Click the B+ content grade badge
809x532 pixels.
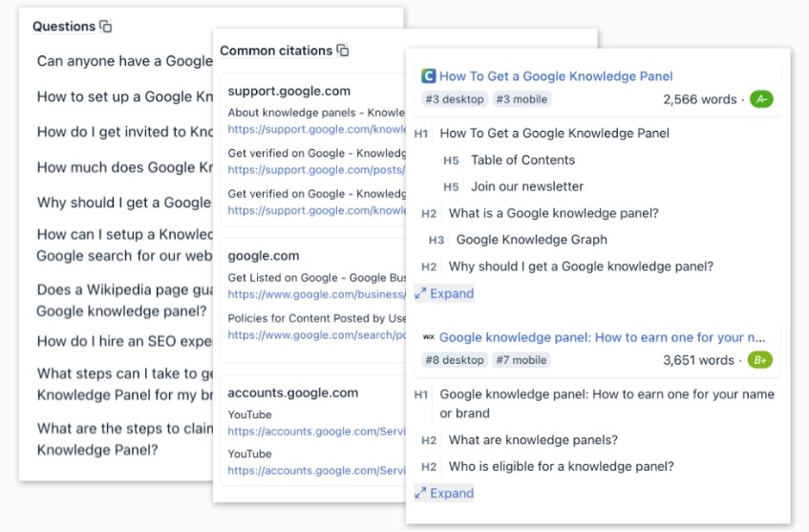[761, 360]
